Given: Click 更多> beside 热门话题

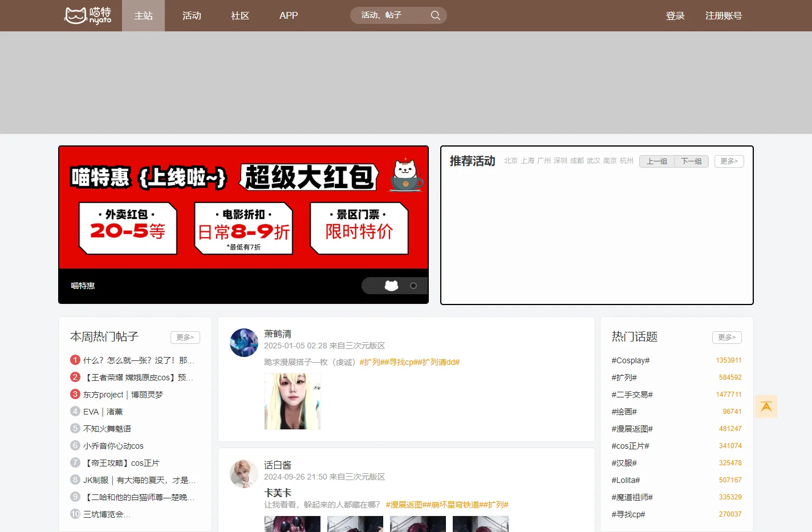Looking at the screenshot, I should (x=727, y=337).
